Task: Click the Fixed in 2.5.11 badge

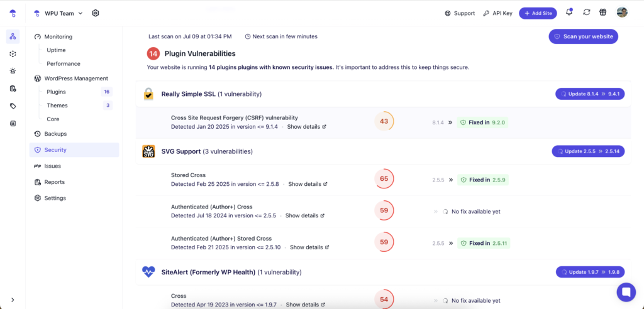Action: point(484,243)
